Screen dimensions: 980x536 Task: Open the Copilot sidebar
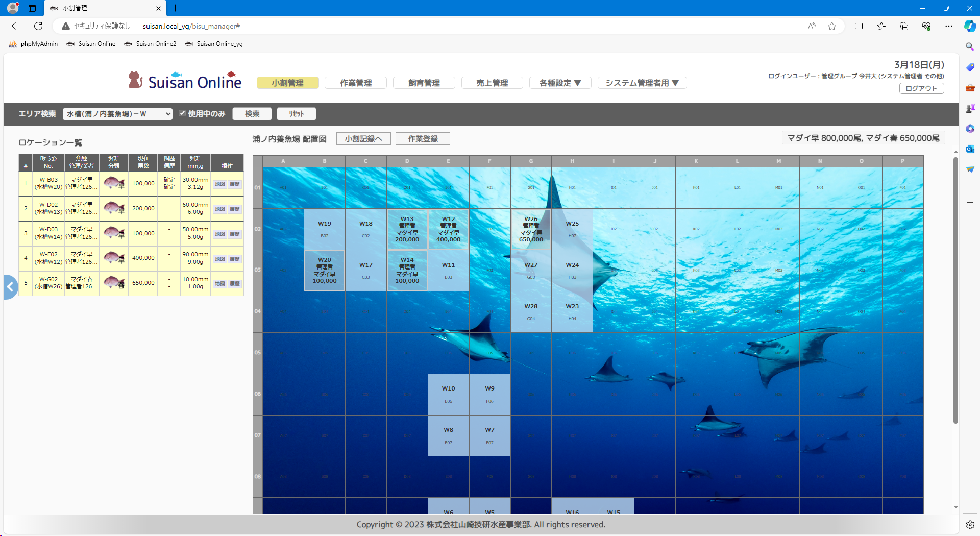tap(970, 26)
